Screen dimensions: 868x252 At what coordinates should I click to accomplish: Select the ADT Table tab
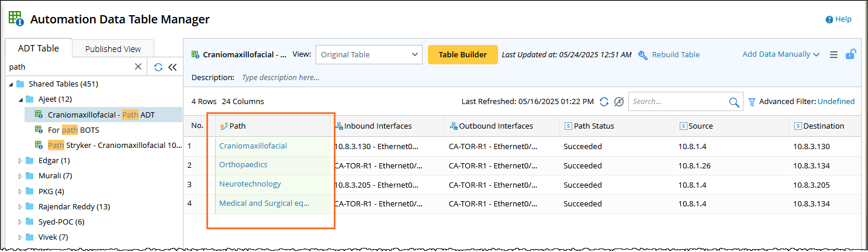point(39,49)
